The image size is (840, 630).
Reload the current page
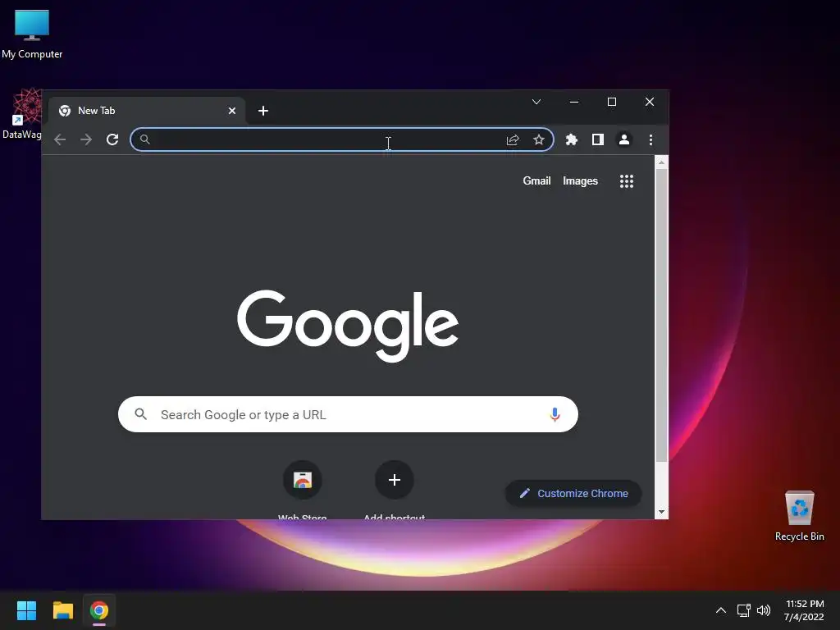coord(112,139)
